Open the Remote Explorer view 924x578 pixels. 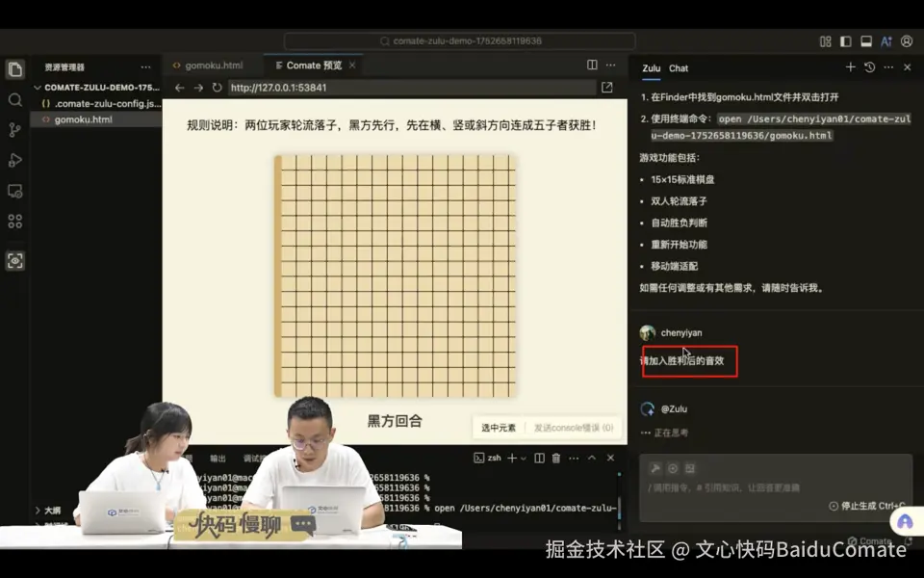coord(15,191)
